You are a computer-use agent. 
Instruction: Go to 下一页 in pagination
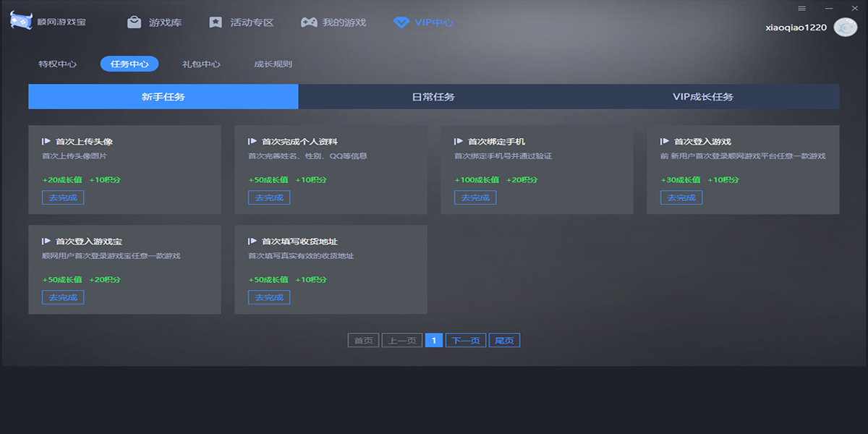pyautogui.click(x=466, y=341)
